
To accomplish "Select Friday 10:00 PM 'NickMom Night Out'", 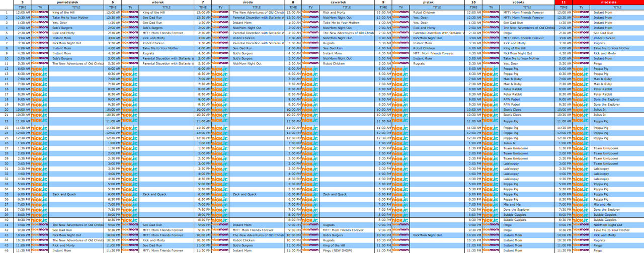I will pos(437,235).
